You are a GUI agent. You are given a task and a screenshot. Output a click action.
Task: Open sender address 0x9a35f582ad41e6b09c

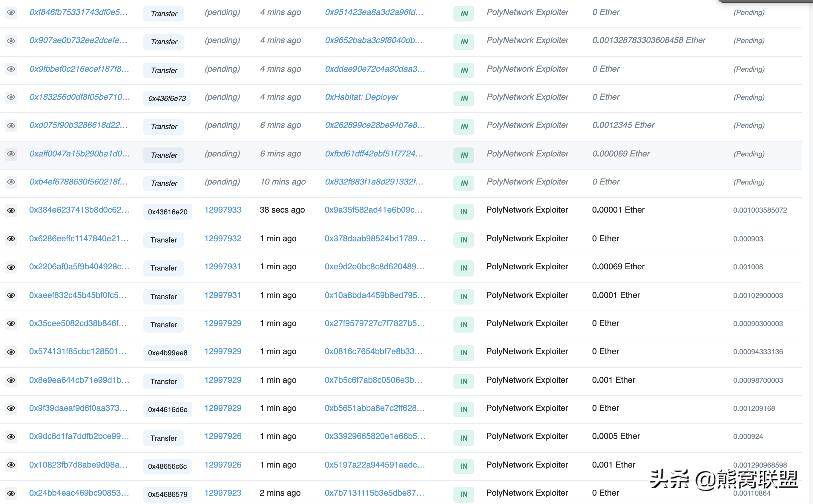pyautogui.click(x=374, y=210)
